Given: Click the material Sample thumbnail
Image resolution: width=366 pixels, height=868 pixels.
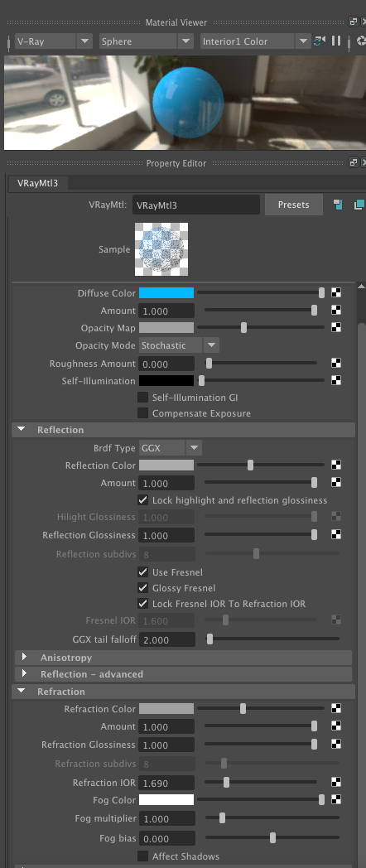Looking at the screenshot, I should (161, 249).
